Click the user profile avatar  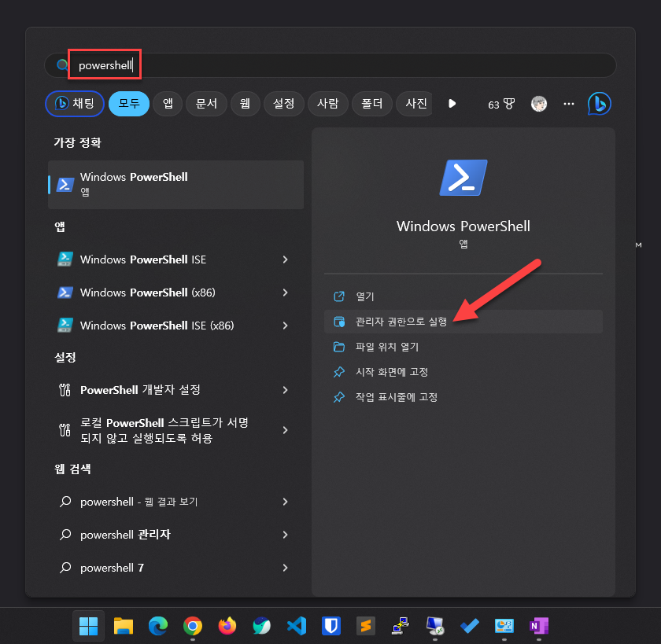click(x=539, y=104)
